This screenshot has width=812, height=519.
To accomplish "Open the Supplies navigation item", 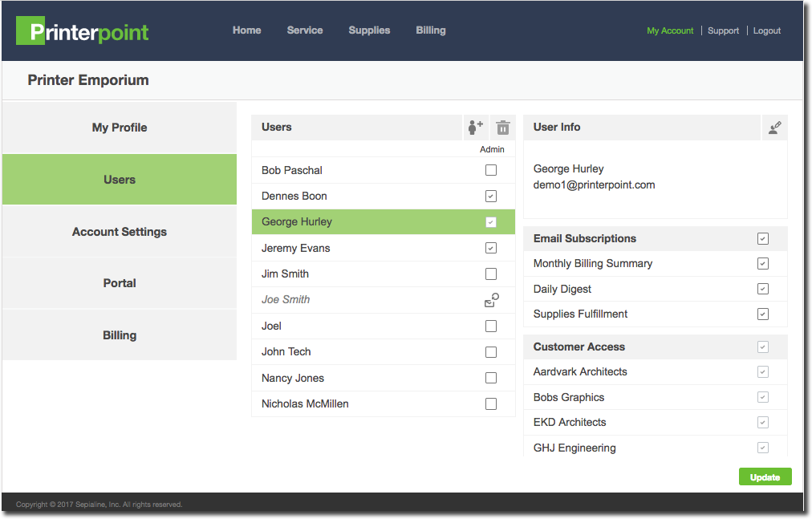I will point(369,30).
